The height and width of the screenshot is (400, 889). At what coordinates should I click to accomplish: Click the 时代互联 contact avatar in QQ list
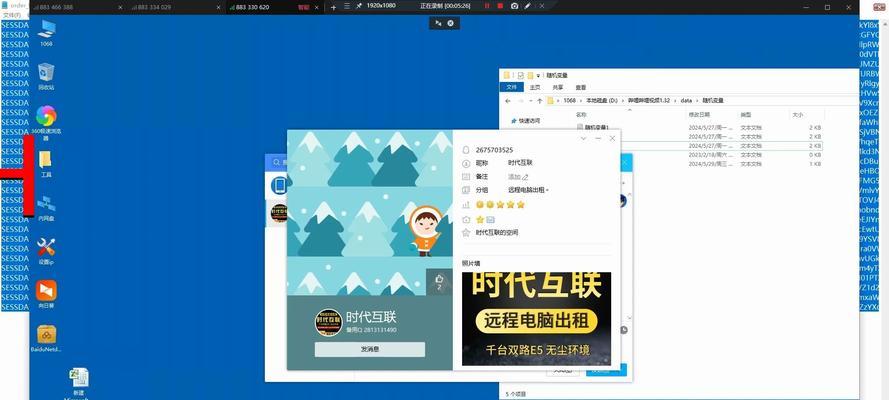pos(279,213)
